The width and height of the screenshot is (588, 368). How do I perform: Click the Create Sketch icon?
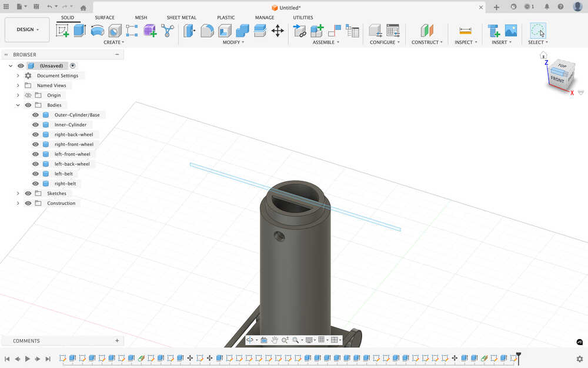62,31
